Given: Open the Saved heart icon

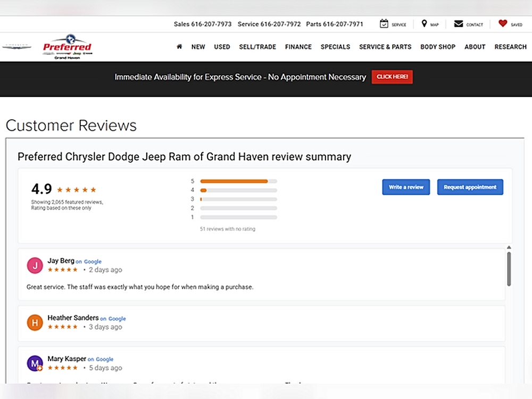Looking at the screenshot, I should click(503, 23).
